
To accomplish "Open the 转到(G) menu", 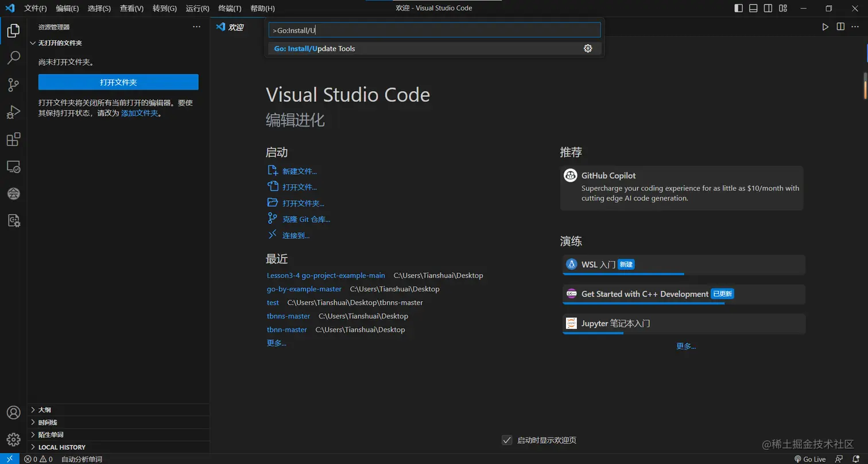I will point(165,9).
